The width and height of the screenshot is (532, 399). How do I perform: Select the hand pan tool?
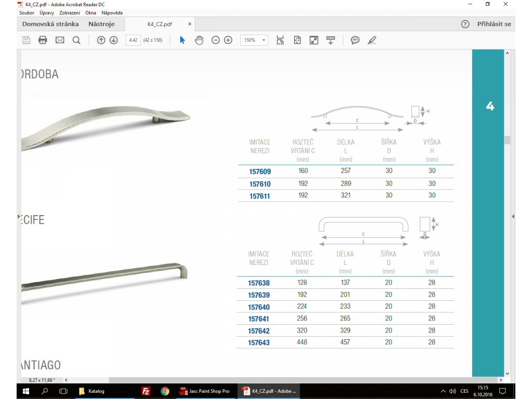click(199, 40)
